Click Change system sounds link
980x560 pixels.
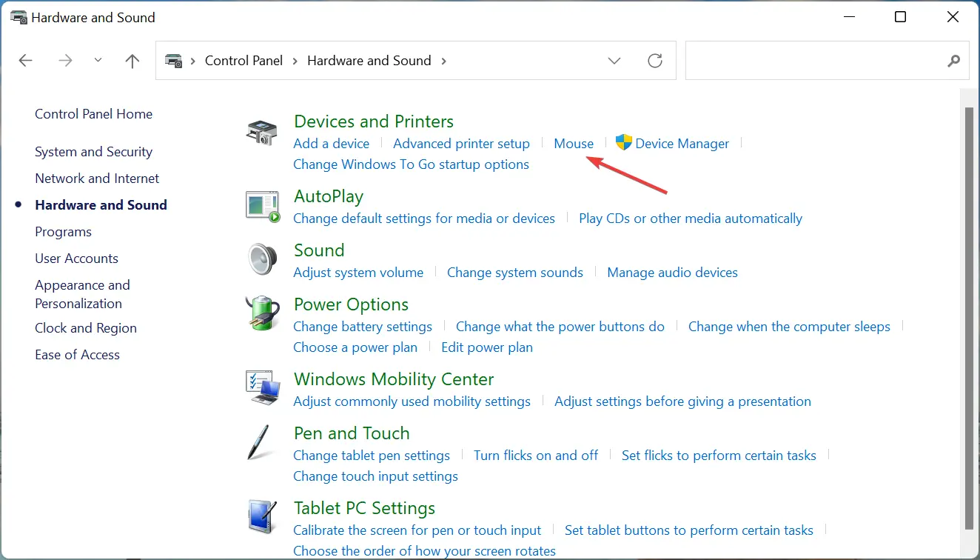[x=515, y=273]
